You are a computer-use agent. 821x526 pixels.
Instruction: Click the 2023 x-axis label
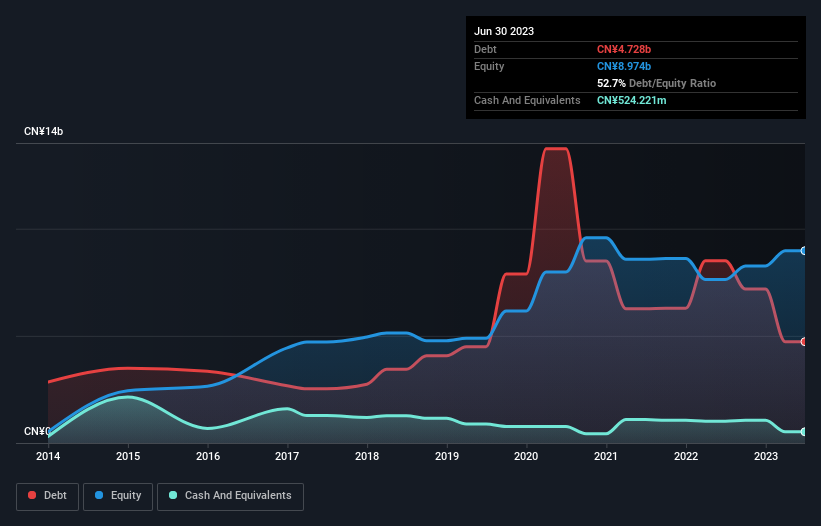click(x=765, y=456)
